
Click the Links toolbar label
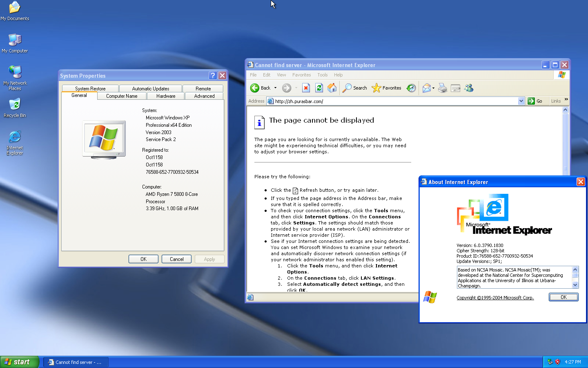(556, 101)
